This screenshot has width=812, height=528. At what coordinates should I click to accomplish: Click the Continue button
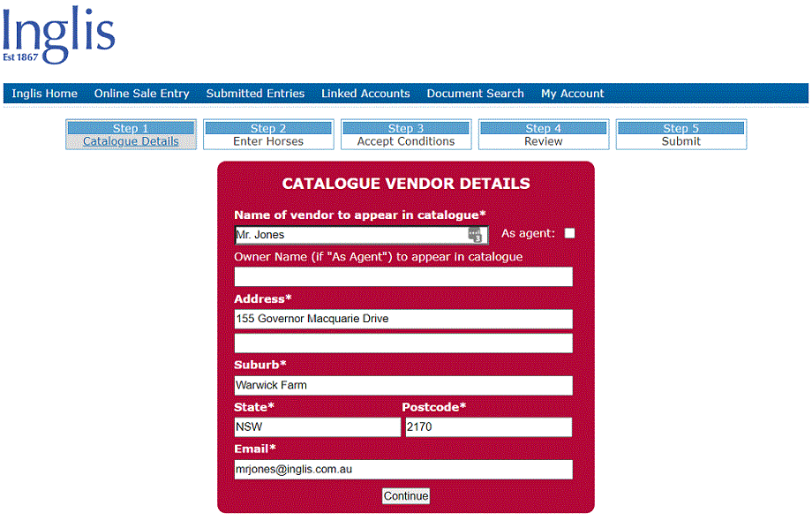pyautogui.click(x=406, y=496)
